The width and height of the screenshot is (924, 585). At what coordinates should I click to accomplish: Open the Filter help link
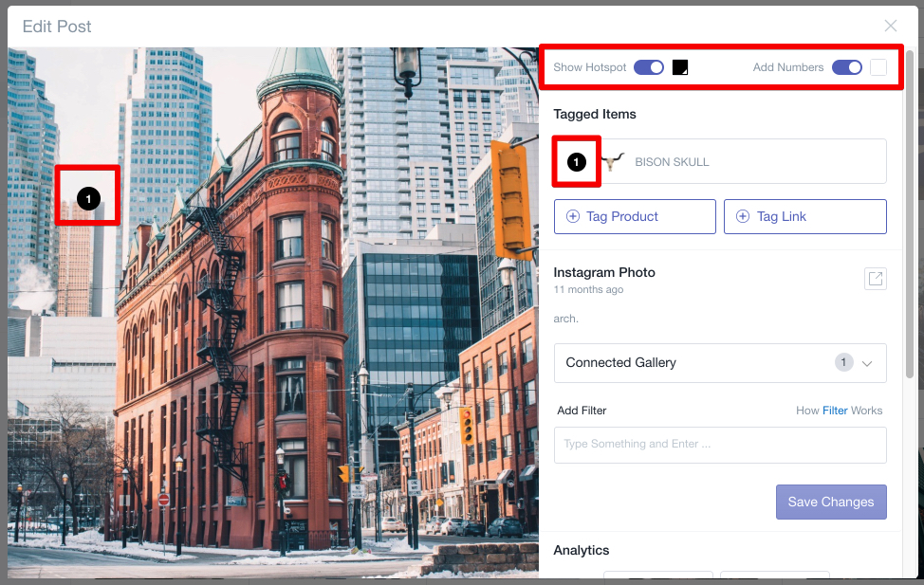(x=835, y=411)
